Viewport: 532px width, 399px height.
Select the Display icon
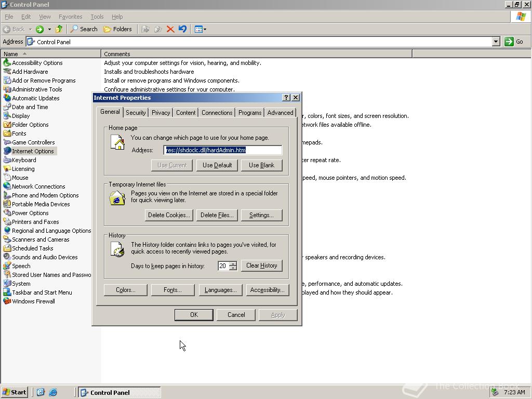[7, 116]
